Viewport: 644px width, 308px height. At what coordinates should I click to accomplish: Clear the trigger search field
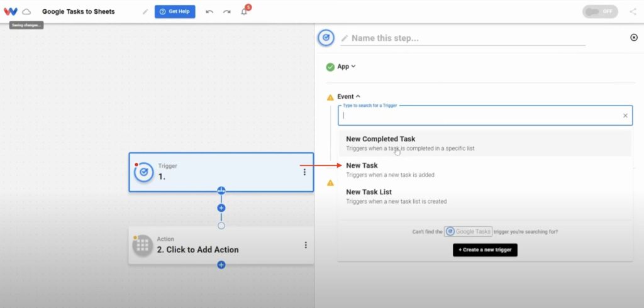(x=625, y=116)
